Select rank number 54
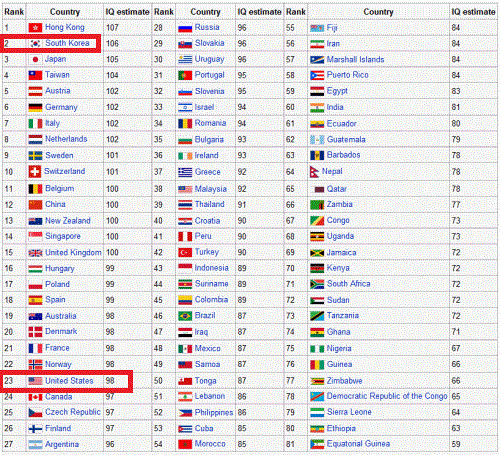 click(x=158, y=444)
